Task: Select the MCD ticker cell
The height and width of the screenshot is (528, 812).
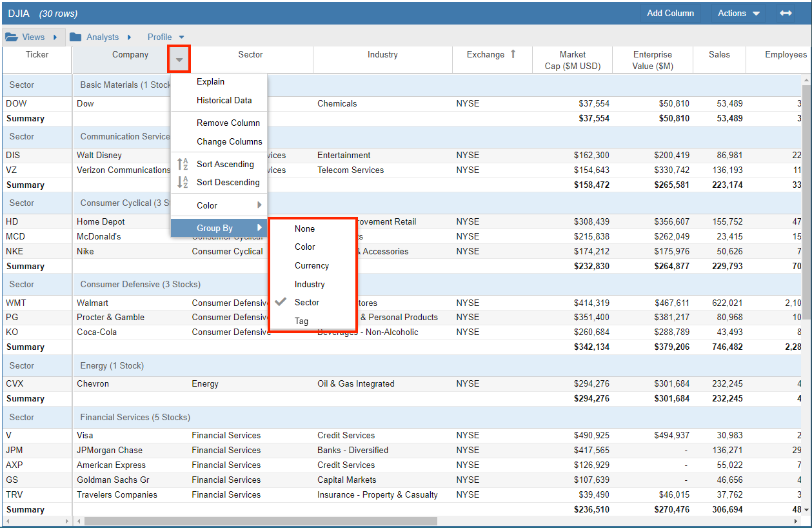Action: 37,236
